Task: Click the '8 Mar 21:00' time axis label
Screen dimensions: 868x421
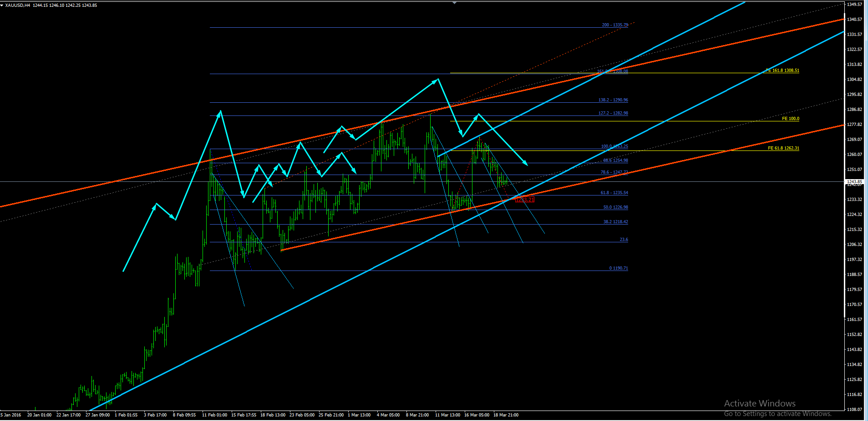Action: click(x=417, y=415)
